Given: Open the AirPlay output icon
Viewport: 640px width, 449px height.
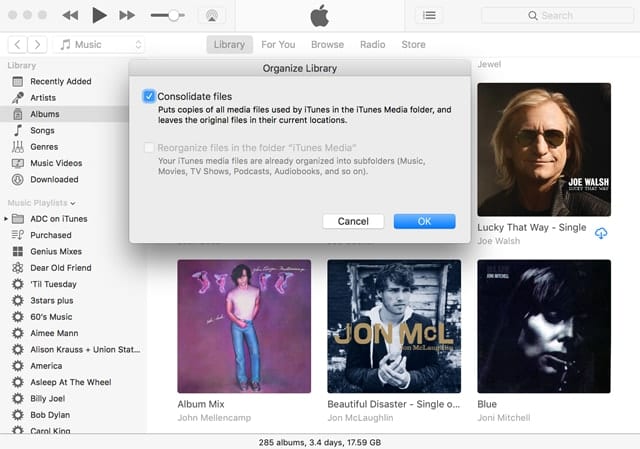Looking at the screenshot, I should (x=210, y=15).
